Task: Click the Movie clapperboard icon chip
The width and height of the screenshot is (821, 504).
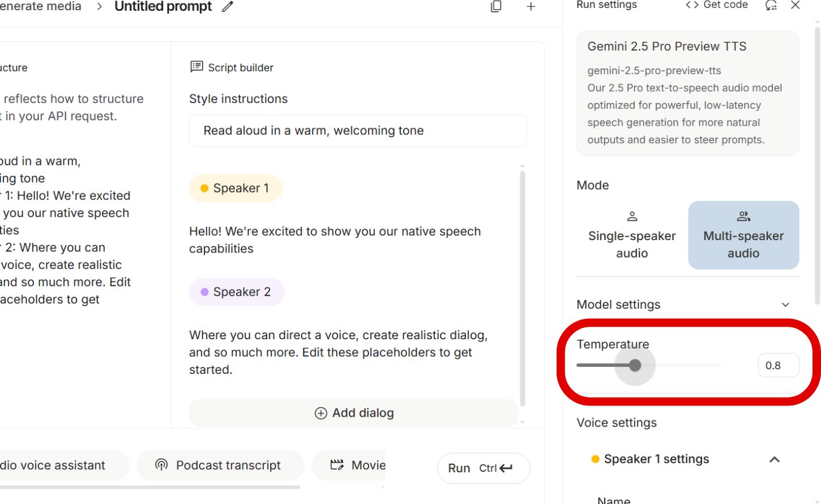Action: tap(337, 465)
